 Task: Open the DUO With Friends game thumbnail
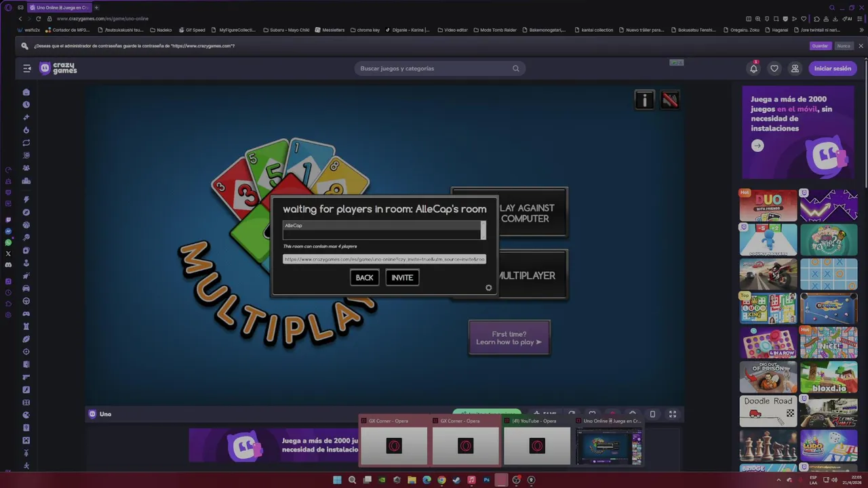(x=768, y=205)
